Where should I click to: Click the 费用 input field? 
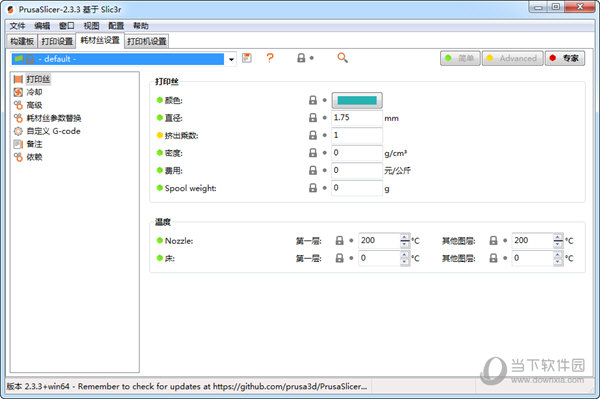click(x=357, y=171)
